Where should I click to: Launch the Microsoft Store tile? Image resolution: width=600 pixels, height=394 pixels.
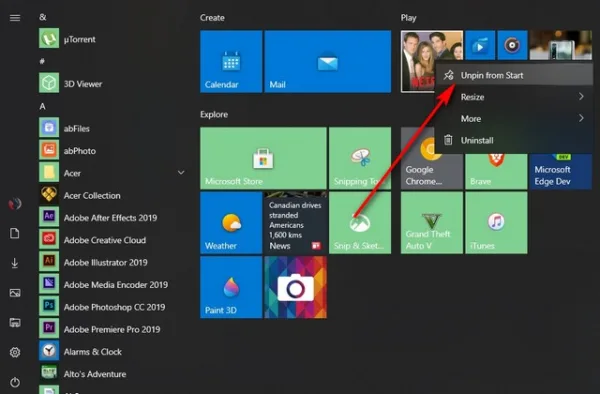point(263,158)
